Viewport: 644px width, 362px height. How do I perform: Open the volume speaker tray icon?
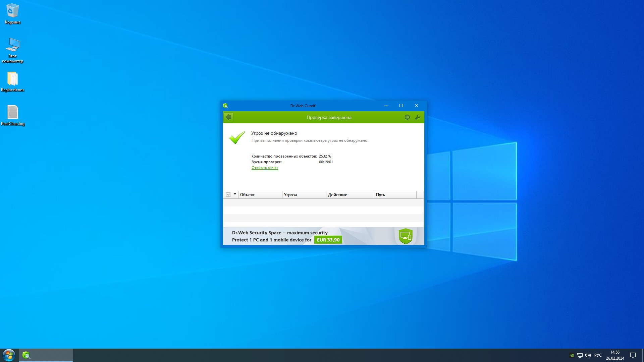[588, 355]
